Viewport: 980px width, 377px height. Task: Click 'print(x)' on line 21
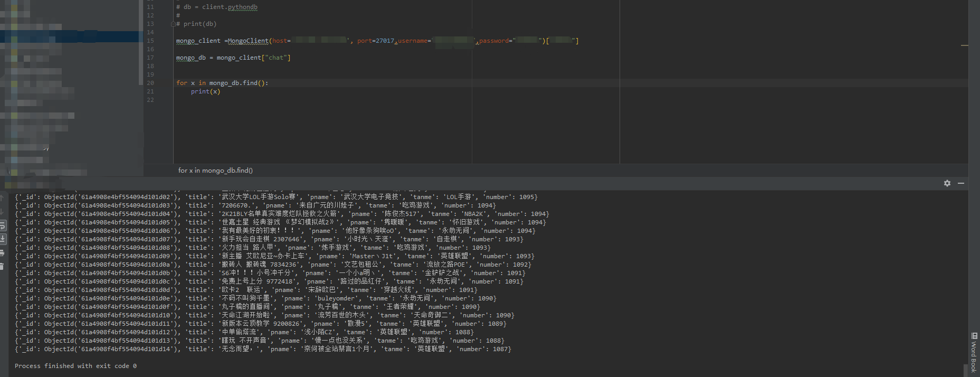point(205,91)
